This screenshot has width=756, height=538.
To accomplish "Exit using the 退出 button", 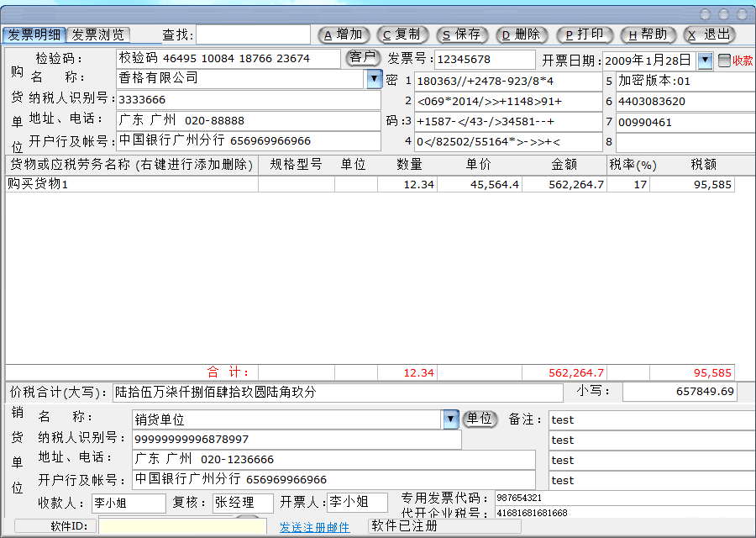I will tap(710, 34).
